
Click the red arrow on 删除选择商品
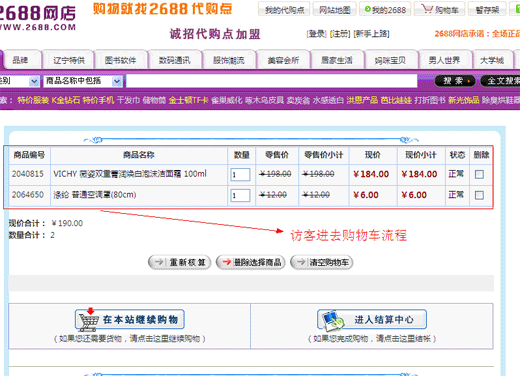[227, 262]
